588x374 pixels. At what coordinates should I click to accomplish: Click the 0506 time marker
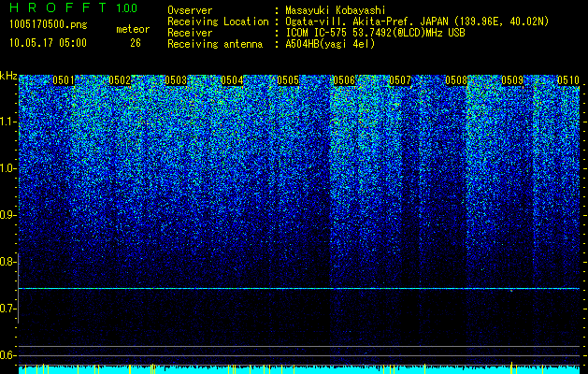[x=344, y=80]
